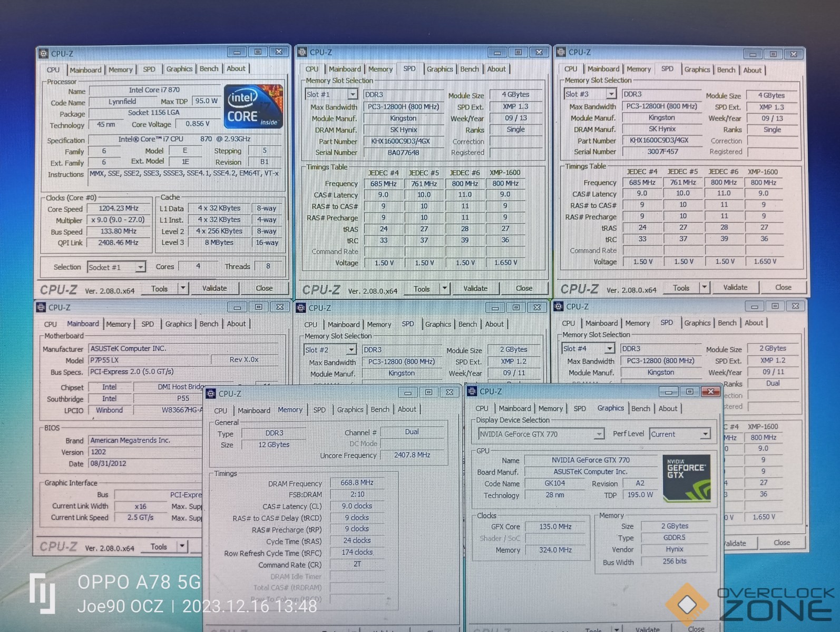The width and height of the screenshot is (840, 632).
Task: Click Validate in the Intel Core i7 window
Action: (x=214, y=288)
